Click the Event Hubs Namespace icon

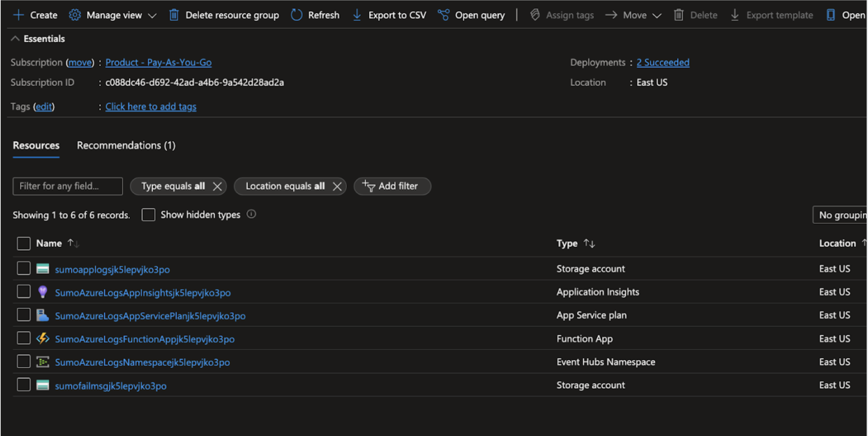(x=43, y=361)
